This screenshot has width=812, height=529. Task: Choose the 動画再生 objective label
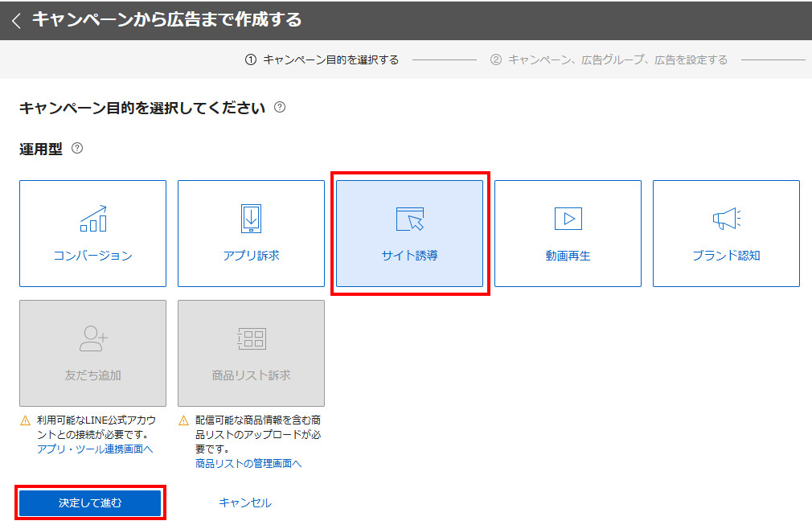(568, 256)
